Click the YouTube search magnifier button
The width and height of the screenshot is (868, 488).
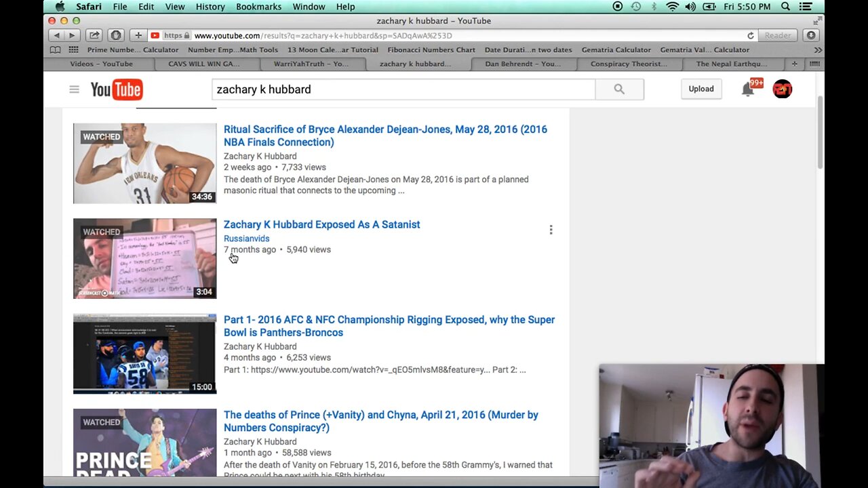(619, 89)
